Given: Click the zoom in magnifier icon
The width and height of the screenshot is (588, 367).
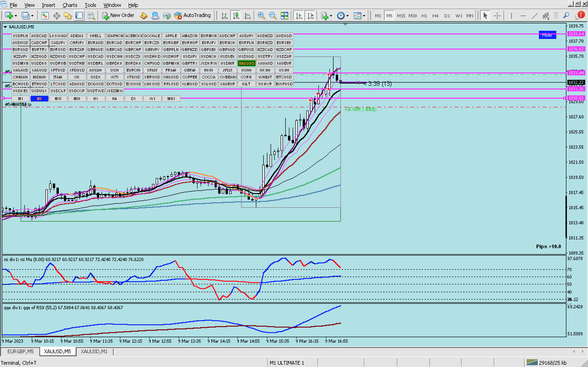Looking at the screenshot, I should coord(261,16).
